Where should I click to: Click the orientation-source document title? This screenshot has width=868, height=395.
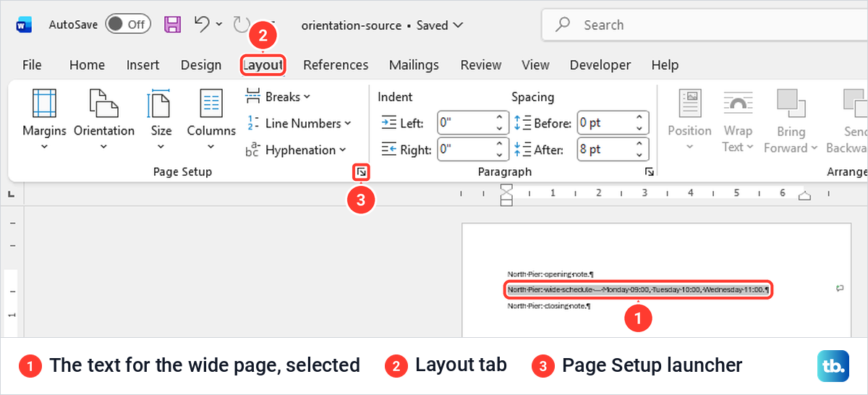pyautogui.click(x=352, y=25)
